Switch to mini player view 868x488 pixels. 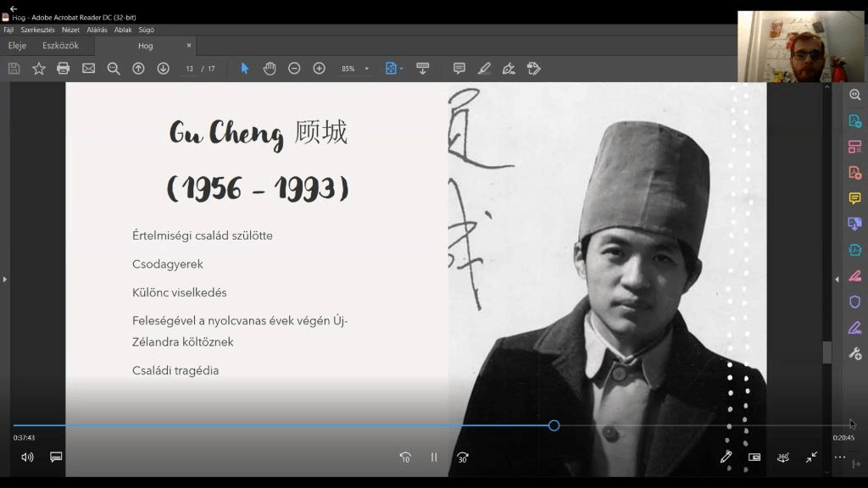pyautogui.click(x=754, y=457)
